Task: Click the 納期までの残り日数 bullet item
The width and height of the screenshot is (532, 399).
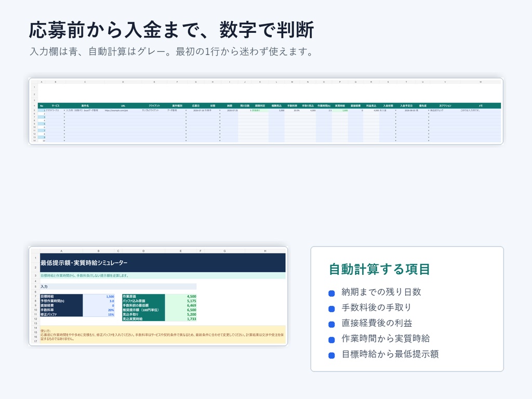Action: pos(381,292)
